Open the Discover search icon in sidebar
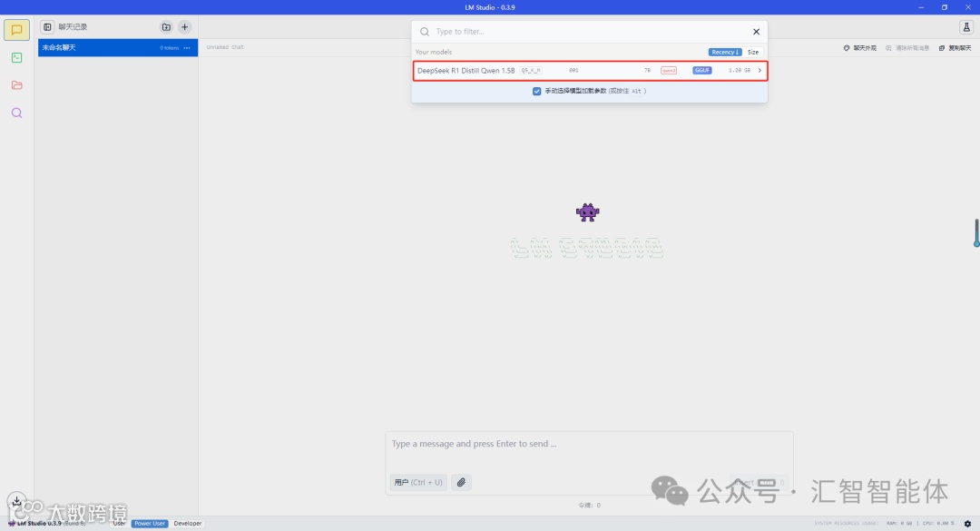The width and height of the screenshot is (980, 531). 17,113
